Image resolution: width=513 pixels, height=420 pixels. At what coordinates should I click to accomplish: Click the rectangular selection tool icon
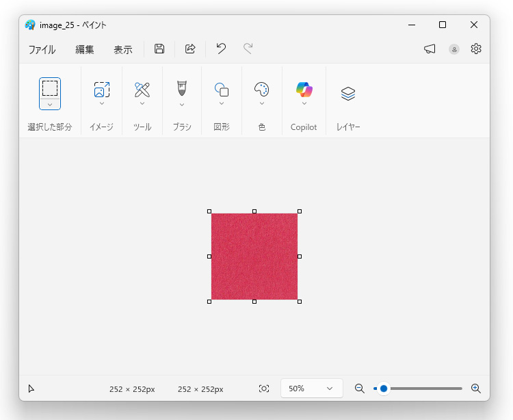[x=50, y=88]
